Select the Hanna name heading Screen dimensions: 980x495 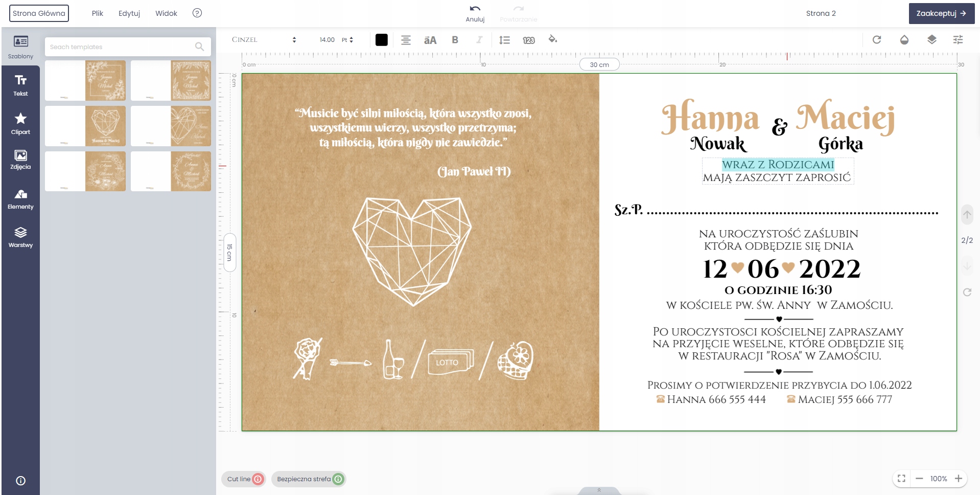pyautogui.click(x=710, y=117)
